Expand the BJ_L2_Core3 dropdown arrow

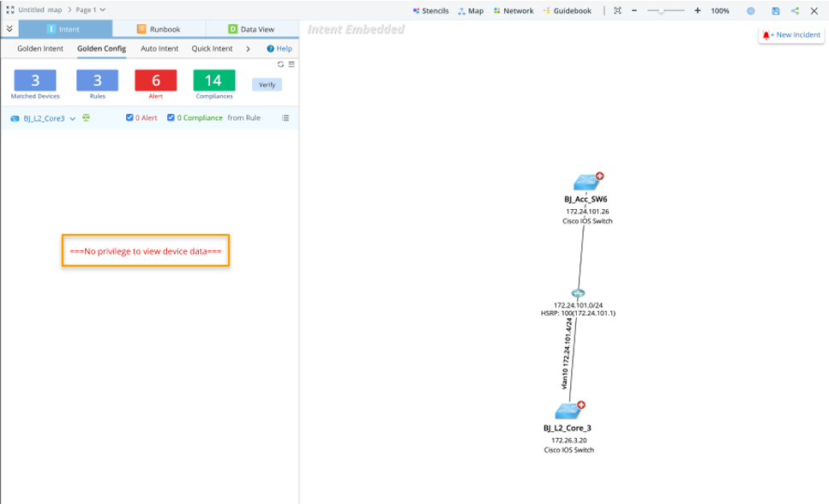click(x=72, y=118)
